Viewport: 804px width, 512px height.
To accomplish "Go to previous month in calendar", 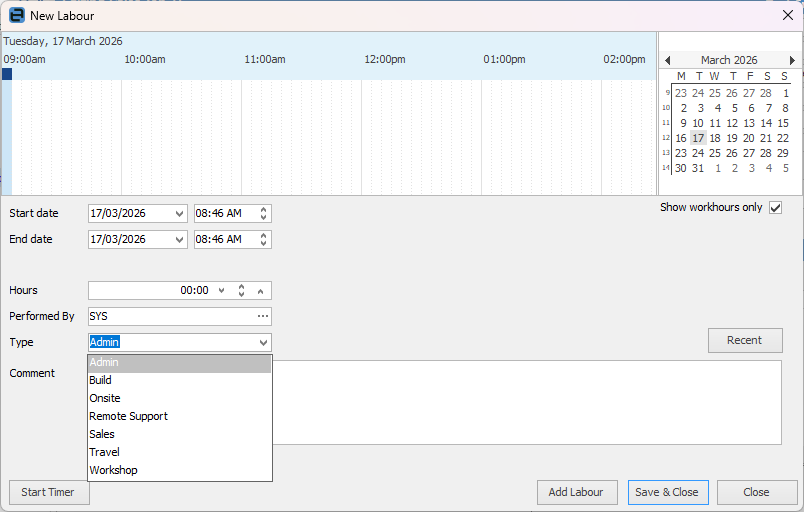I will [x=667, y=60].
